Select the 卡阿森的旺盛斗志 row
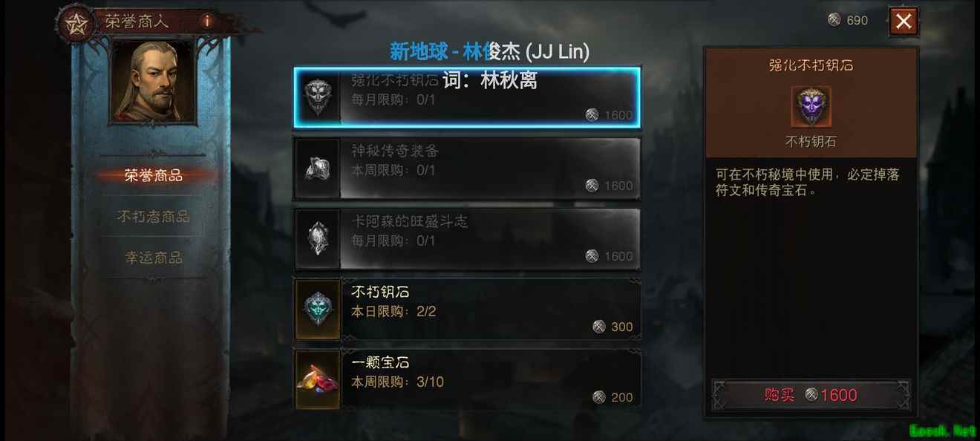Screen dimensions: 980x441 click(468, 239)
